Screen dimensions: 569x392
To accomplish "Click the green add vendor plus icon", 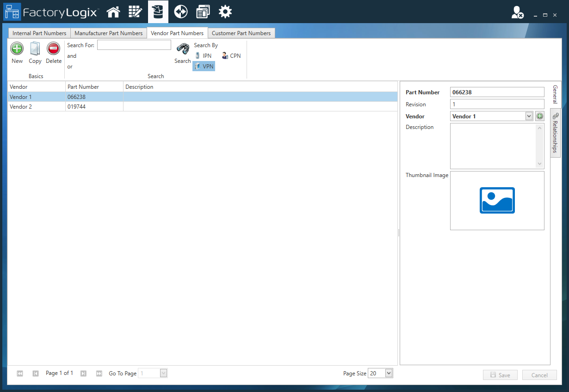I will pos(540,116).
